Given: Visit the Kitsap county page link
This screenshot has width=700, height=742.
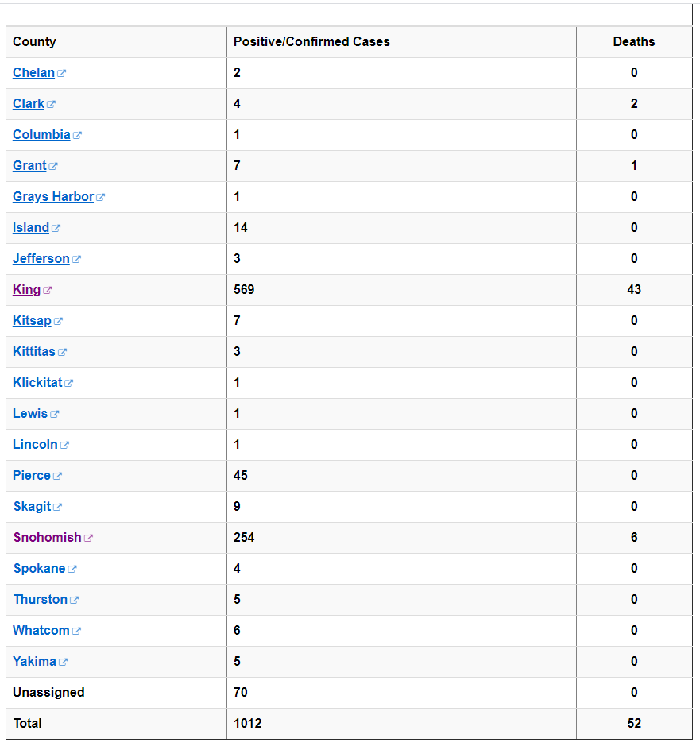Looking at the screenshot, I should pyautogui.click(x=32, y=320).
